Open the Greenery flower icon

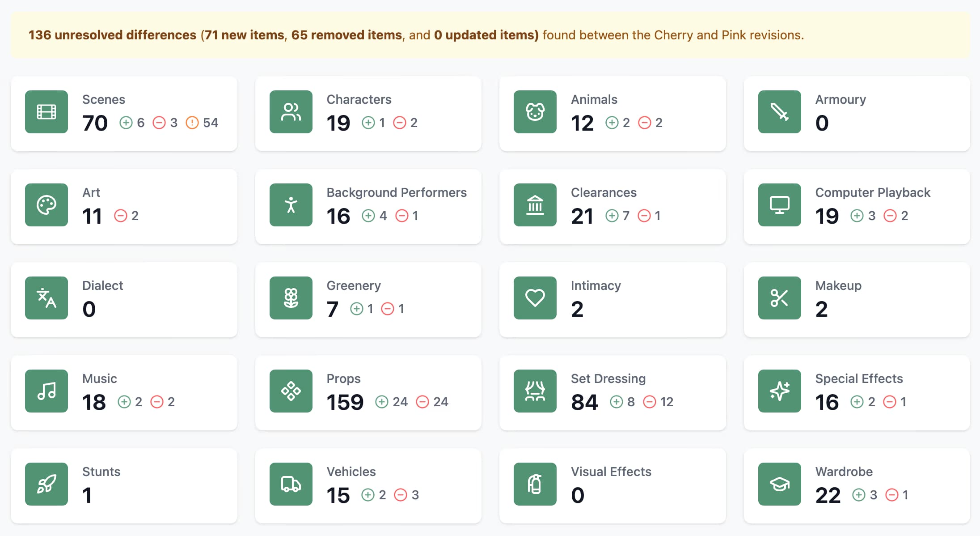291,298
